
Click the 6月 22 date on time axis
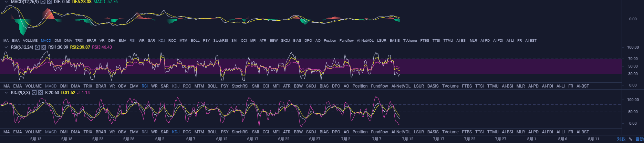(284, 139)
